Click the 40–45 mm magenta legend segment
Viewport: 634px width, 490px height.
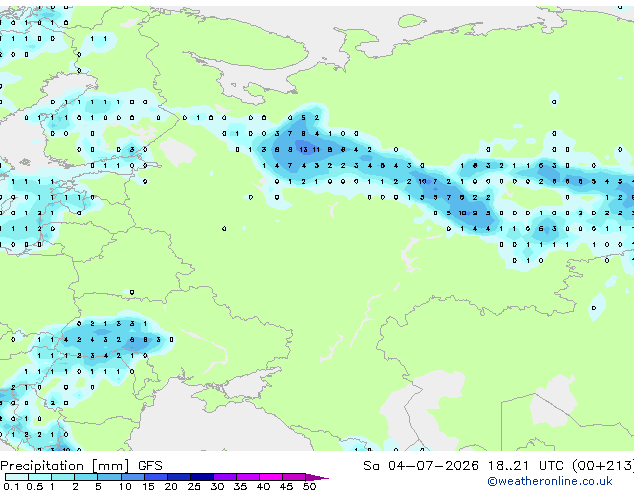pos(271,477)
